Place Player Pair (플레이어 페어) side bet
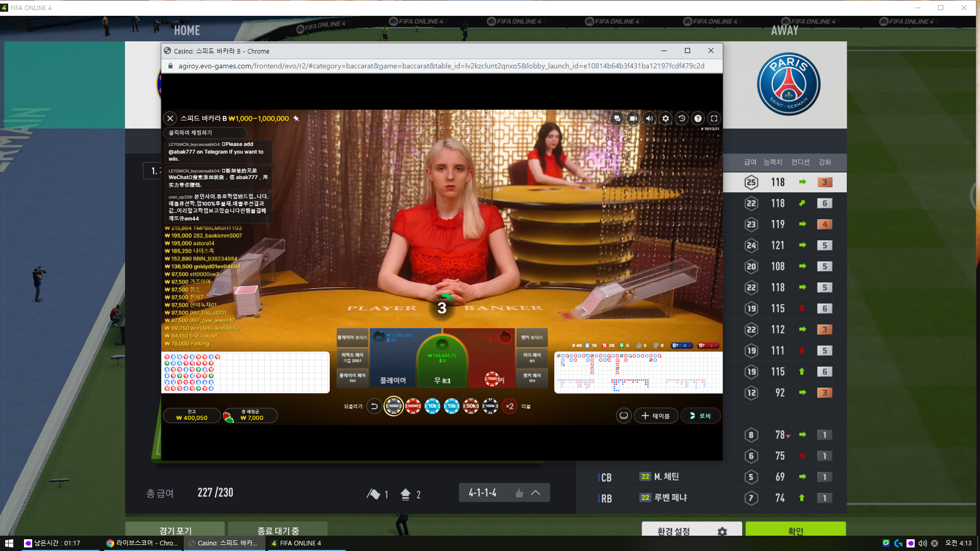The width and height of the screenshot is (980, 551). (352, 378)
